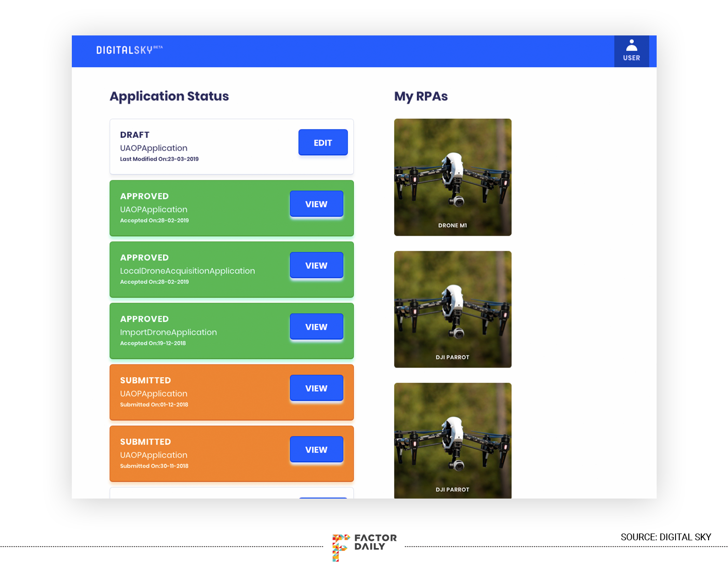View UAOPApplication submitted on 01-12-2018
728x582 pixels.
(316, 388)
